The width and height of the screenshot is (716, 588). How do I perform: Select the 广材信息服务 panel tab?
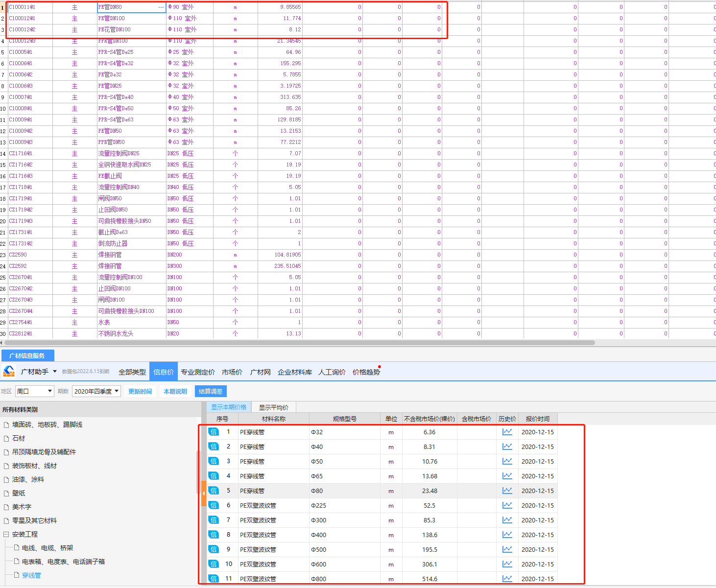27,355
